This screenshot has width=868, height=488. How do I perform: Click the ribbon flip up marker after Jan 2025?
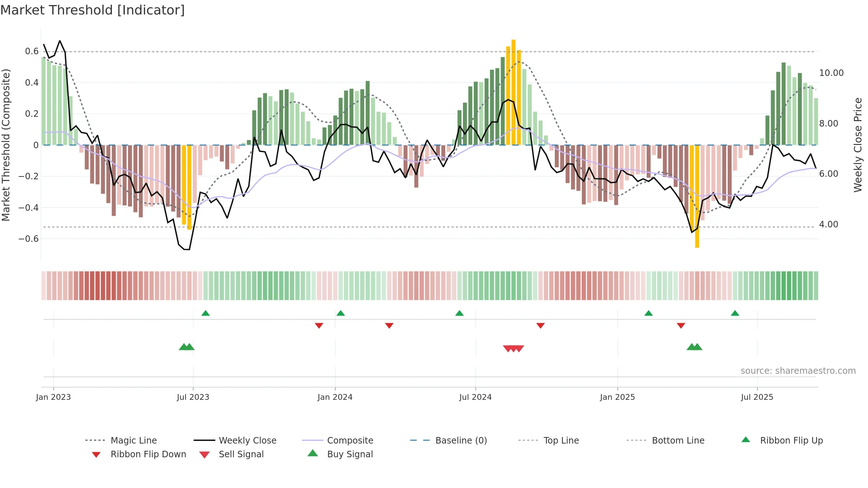[x=648, y=313]
